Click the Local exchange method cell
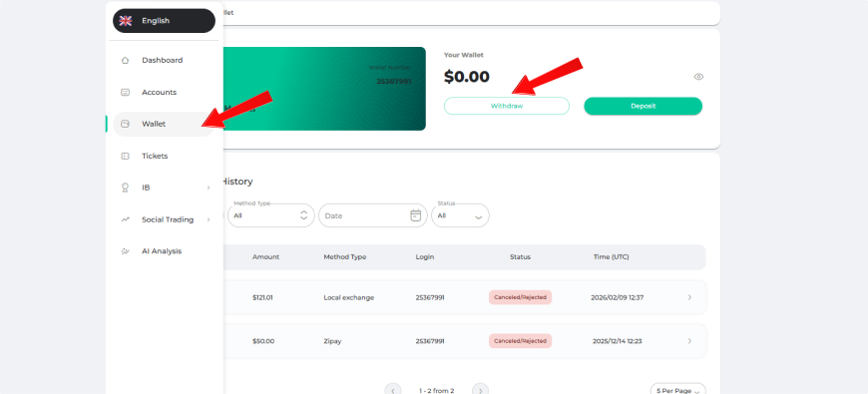 click(x=349, y=297)
